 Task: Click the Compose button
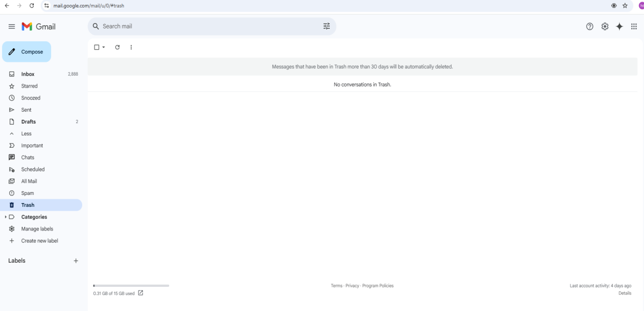(27, 52)
